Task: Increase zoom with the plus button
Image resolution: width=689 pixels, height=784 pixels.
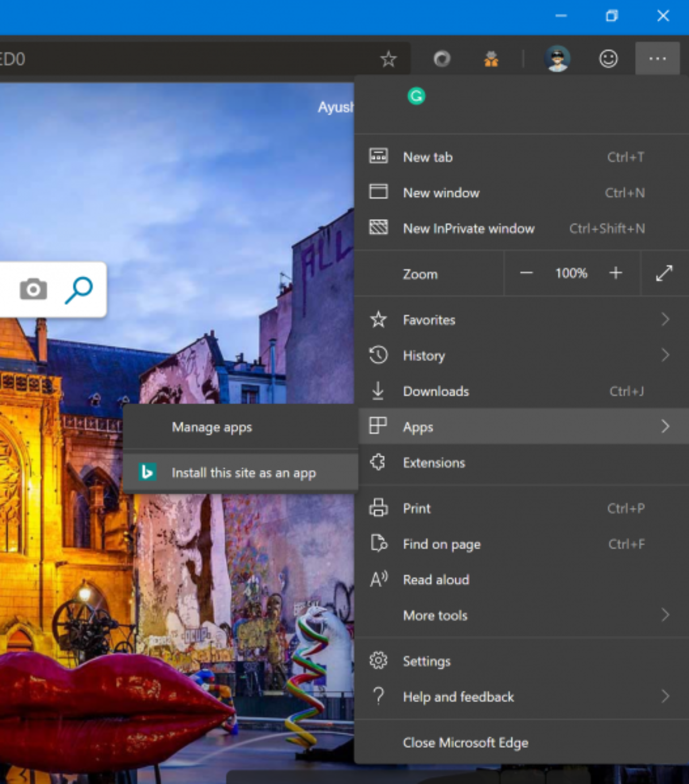Action: pyautogui.click(x=616, y=273)
